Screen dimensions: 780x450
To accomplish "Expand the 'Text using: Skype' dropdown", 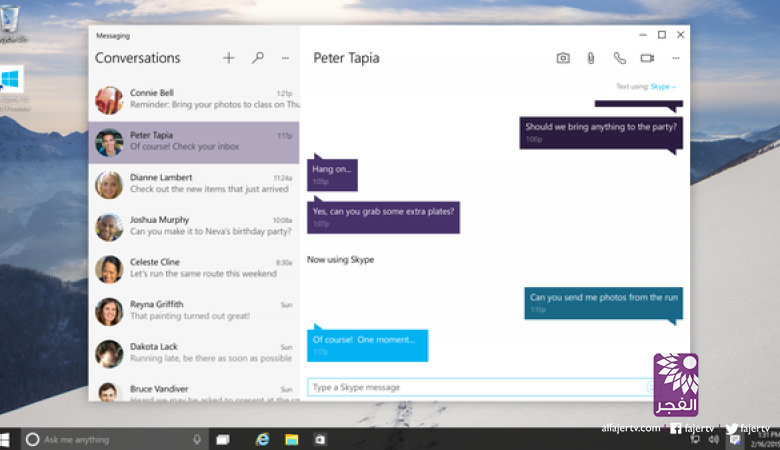I will (x=663, y=87).
